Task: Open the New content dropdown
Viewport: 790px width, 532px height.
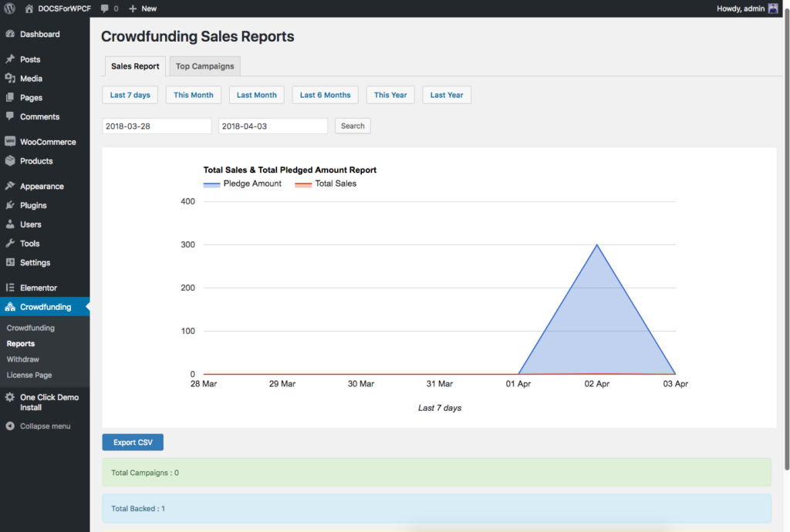Action: click(143, 8)
